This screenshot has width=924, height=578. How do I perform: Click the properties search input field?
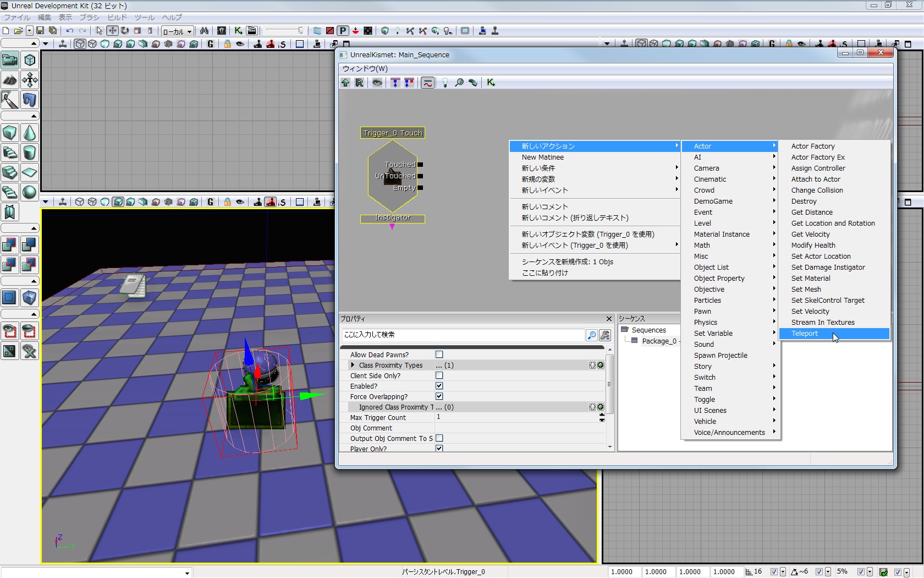[x=462, y=335]
